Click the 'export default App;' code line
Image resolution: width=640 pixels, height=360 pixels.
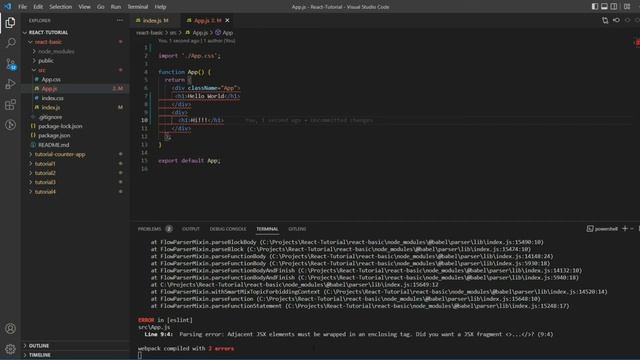tap(189, 161)
